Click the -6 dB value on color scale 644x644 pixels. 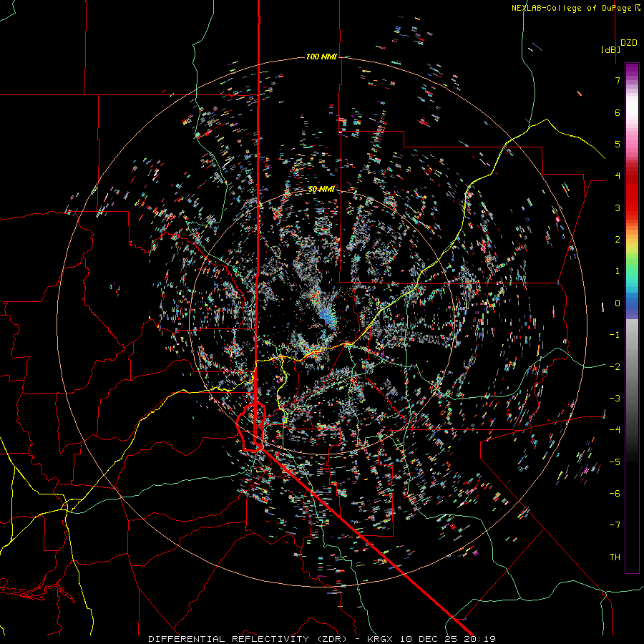tap(615, 494)
